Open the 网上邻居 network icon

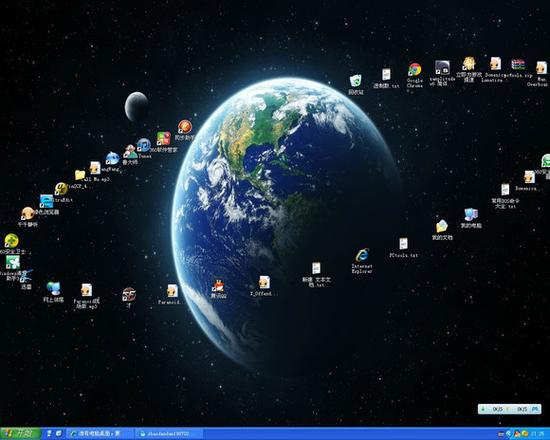pos(54,288)
